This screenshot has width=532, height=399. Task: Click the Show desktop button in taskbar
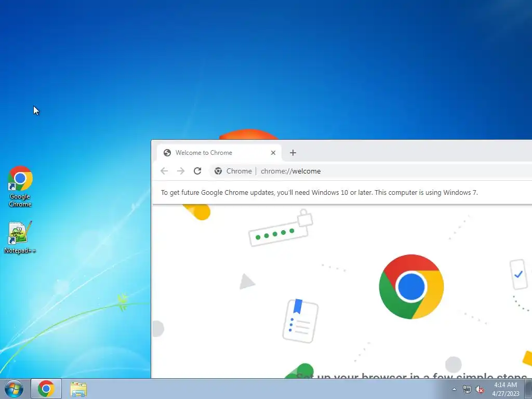click(x=528, y=389)
